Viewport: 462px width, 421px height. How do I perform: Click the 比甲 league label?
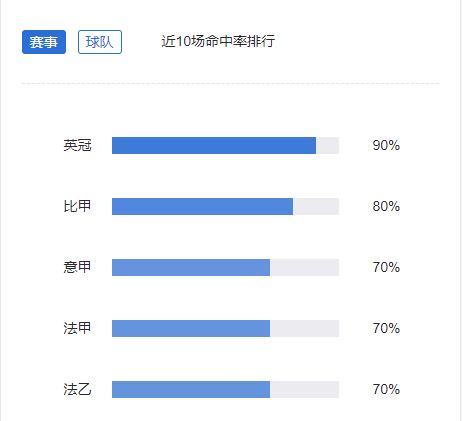(x=77, y=206)
